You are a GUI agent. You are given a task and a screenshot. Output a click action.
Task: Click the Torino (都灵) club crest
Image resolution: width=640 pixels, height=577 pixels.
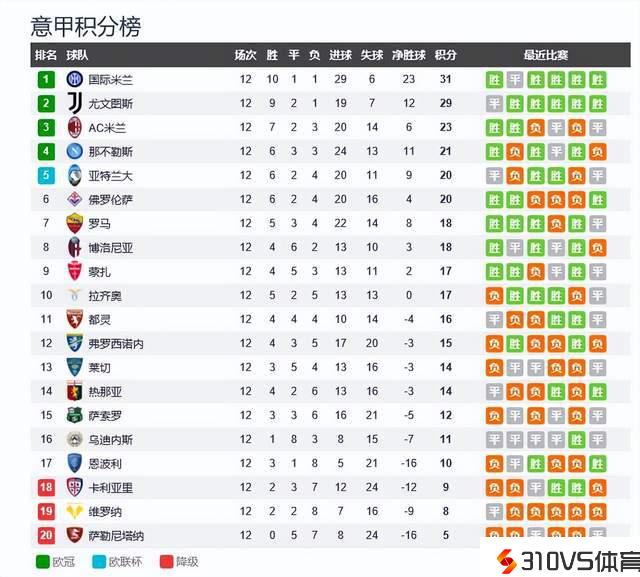(74, 319)
